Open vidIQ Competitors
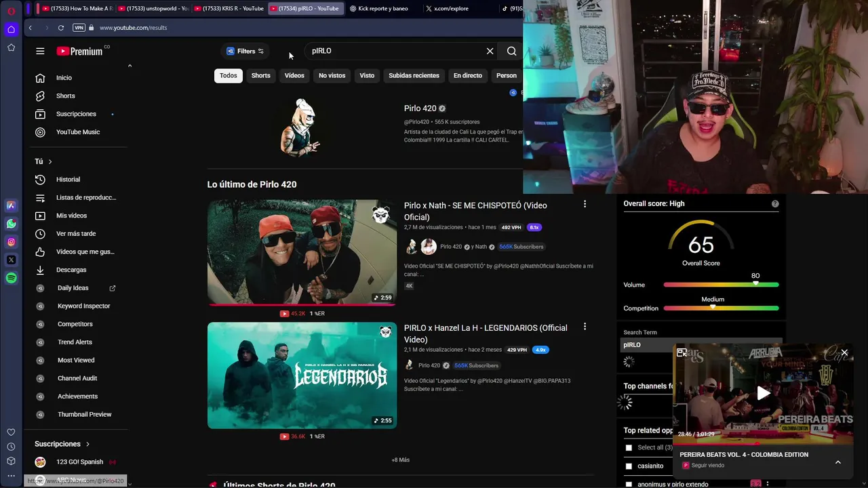 coord(75,324)
